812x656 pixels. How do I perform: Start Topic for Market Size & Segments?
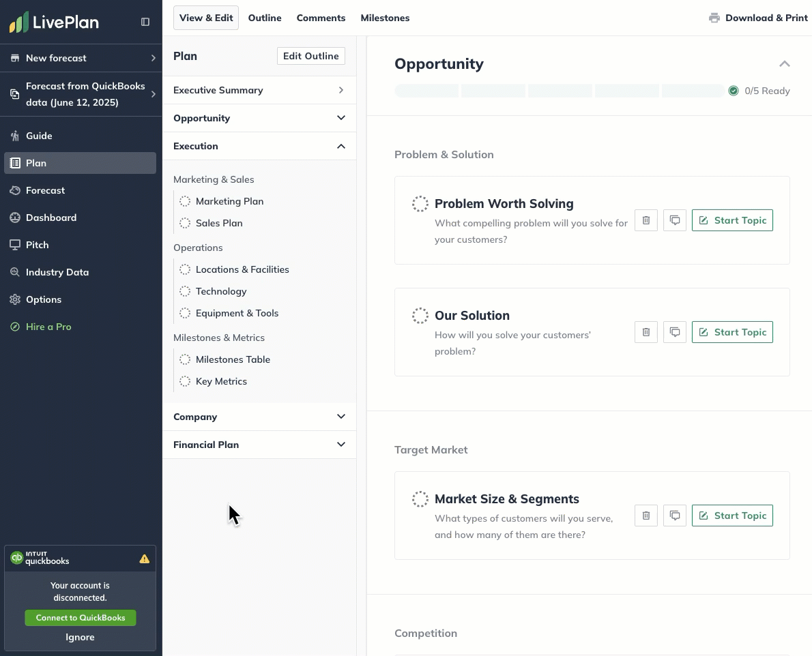click(x=732, y=516)
